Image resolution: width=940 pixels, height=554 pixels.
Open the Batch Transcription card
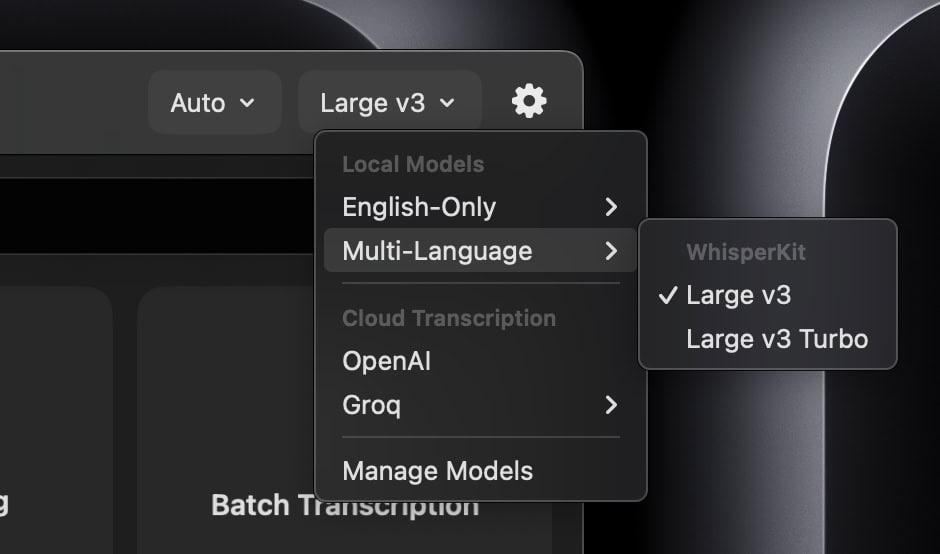[x=344, y=505]
